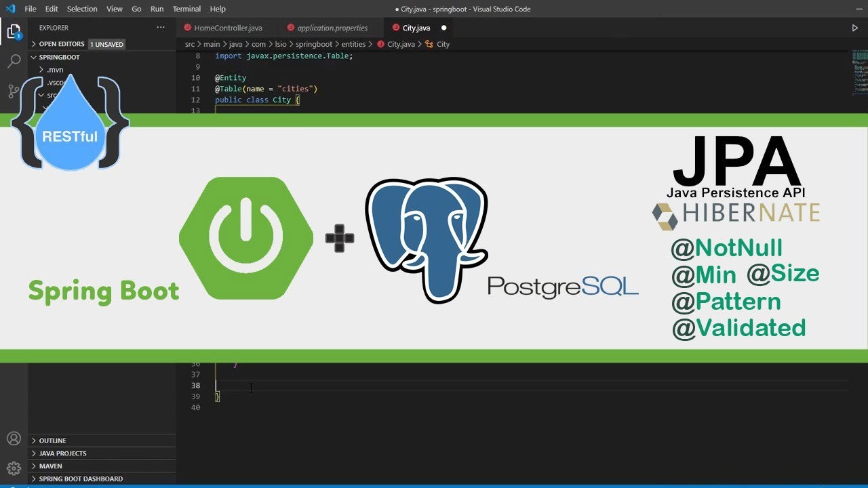Open the File menu
The image size is (868, 488).
pyautogui.click(x=31, y=9)
